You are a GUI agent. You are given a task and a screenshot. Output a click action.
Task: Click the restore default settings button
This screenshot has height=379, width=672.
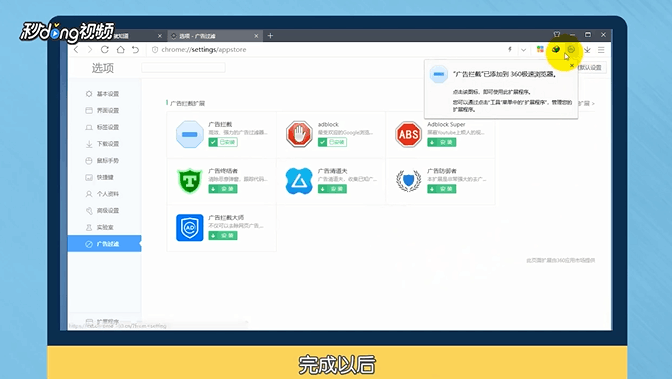591,67
